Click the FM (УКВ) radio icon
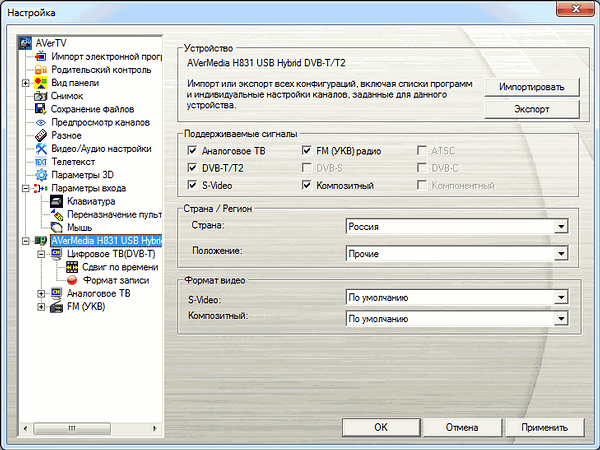 coord(56,307)
